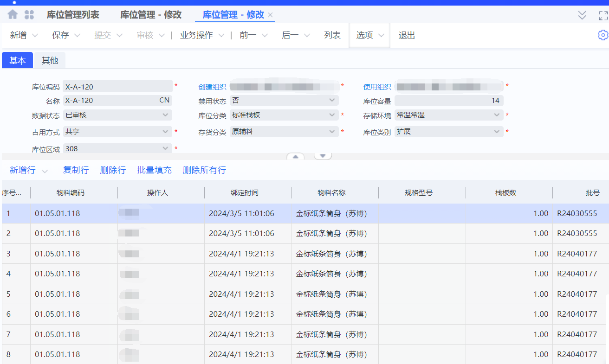Open the 库位类别 dropdown
The height and width of the screenshot is (364, 609).
(x=449, y=132)
